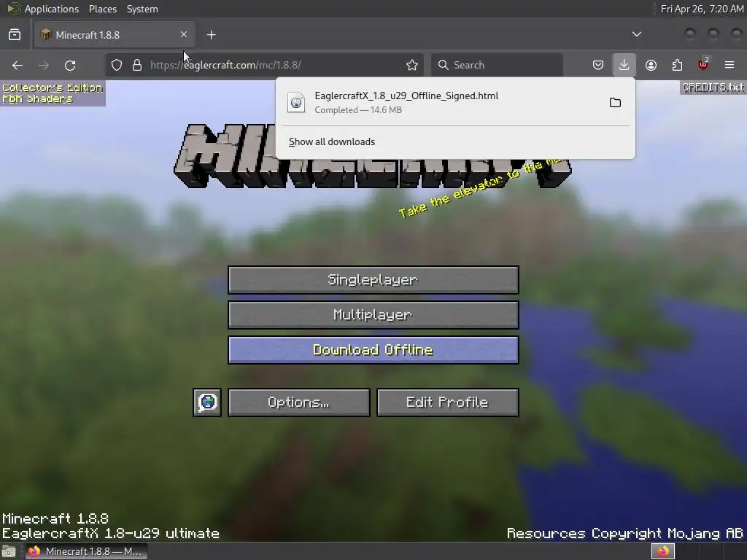Reload the current page
Viewport: 747px width, 560px height.
[70, 65]
